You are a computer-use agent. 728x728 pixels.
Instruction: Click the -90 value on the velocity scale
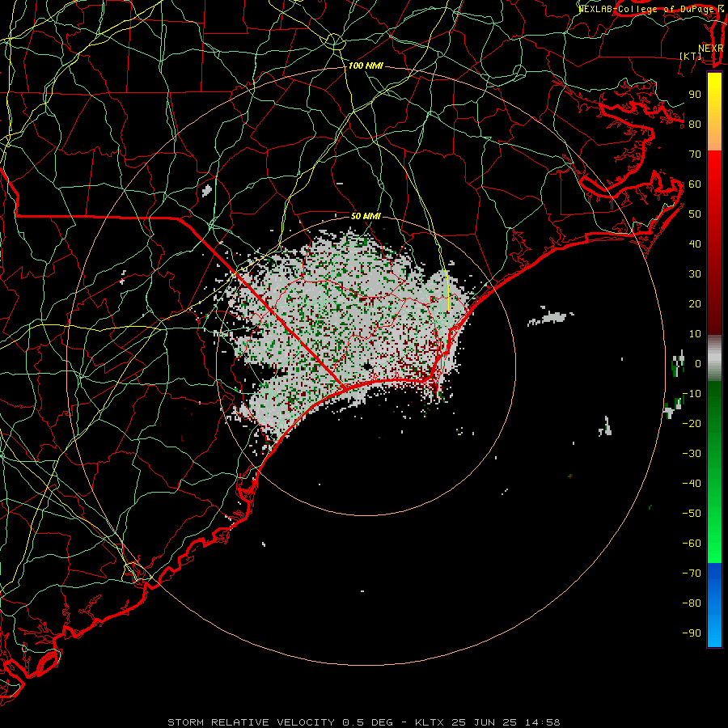tap(692, 633)
